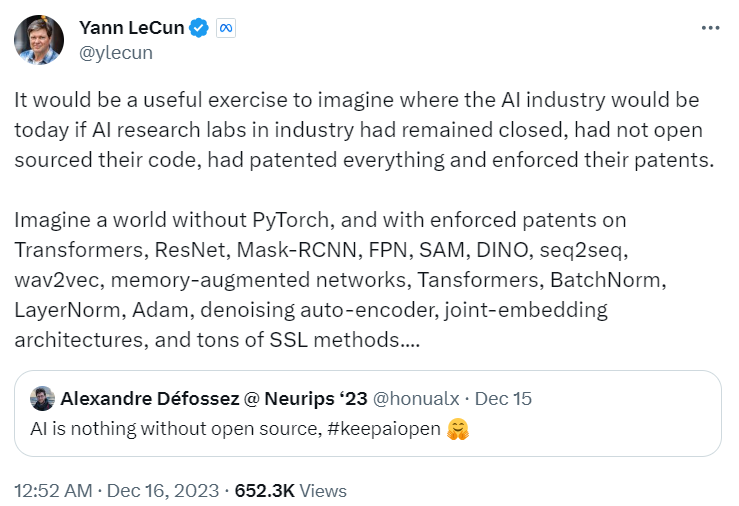
Task: Click the @honualx handle
Action: coord(416,399)
